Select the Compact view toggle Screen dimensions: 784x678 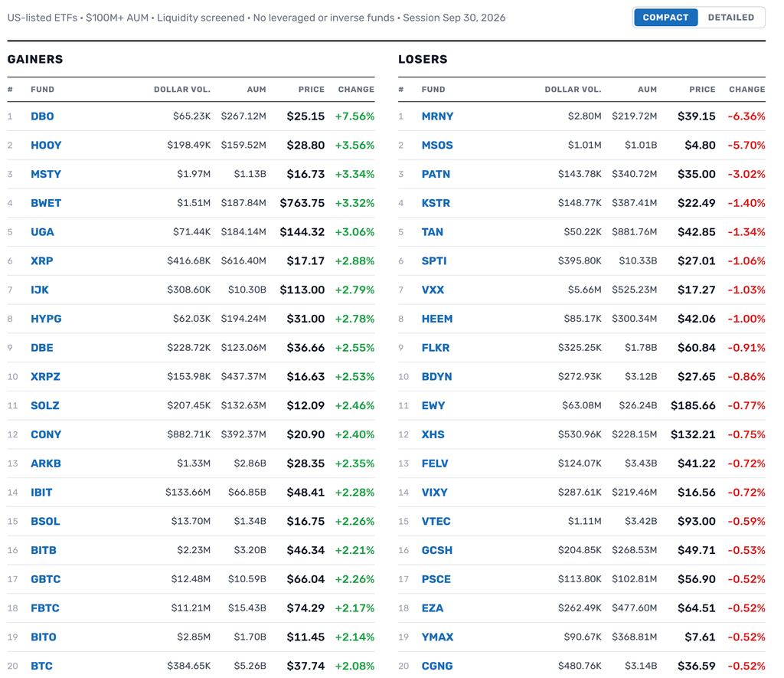(665, 18)
